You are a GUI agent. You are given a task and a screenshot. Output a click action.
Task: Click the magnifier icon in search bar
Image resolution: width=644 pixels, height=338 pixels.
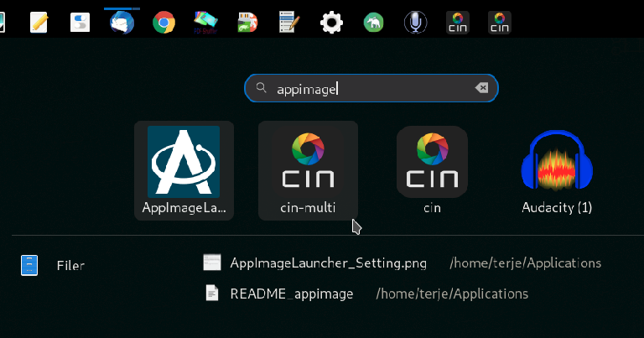[x=262, y=88]
